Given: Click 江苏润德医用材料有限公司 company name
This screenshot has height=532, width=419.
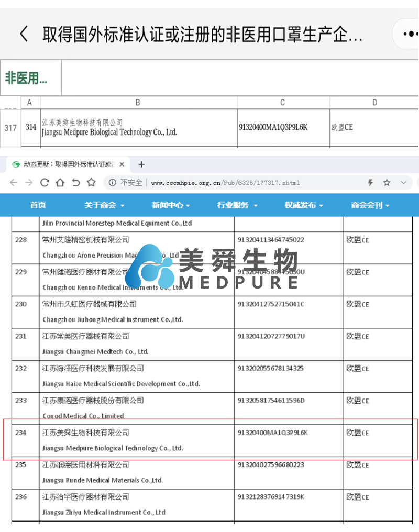Looking at the screenshot, I should click(85, 465).
